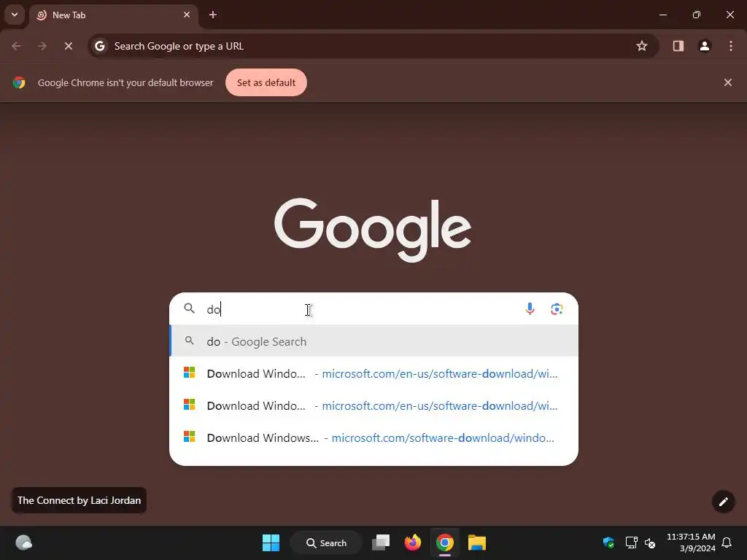Go back with the back arrow
Image resolution: width=747 pixels, height=560 pixels.
(16, 46)
